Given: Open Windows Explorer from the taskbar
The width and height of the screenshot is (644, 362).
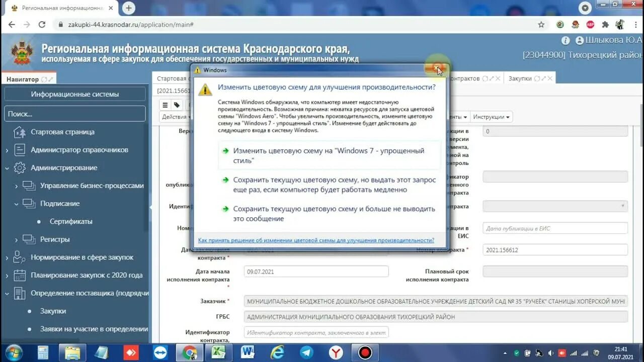Looking at the screenshot, I should (x=72, y=352).
